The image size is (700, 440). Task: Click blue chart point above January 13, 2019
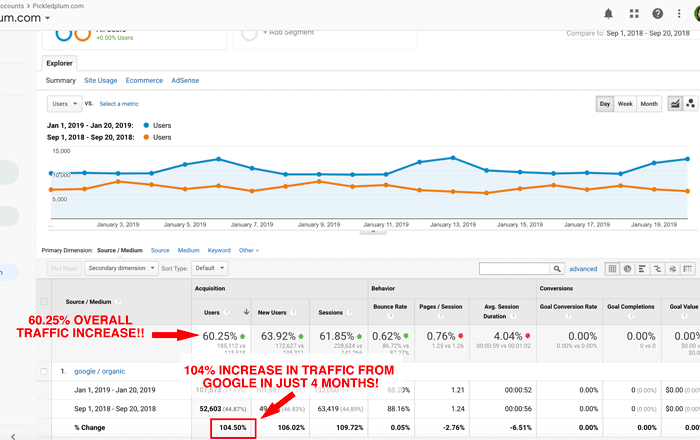[x=453, y=158]
